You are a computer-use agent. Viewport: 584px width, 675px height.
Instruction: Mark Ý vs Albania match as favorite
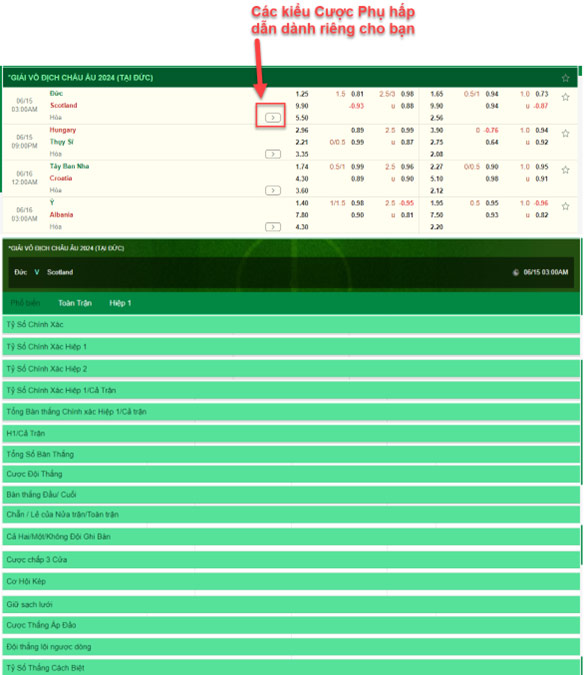[565, 206]
